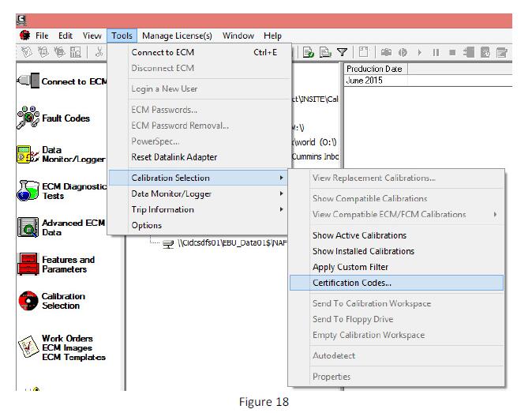This screenshot has height=413, width=532.
Task: Open the Manage License(s) menu
Action: pos(177,36)
